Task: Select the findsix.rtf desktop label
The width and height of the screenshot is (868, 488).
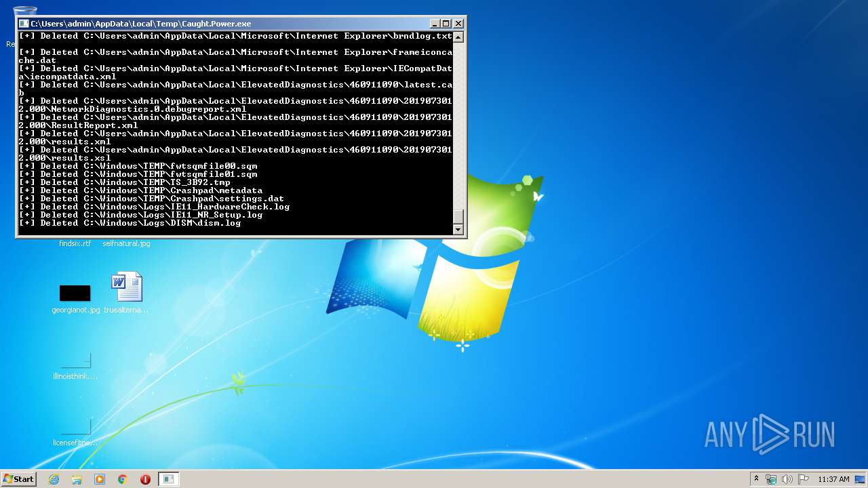Action: point(75,243)
